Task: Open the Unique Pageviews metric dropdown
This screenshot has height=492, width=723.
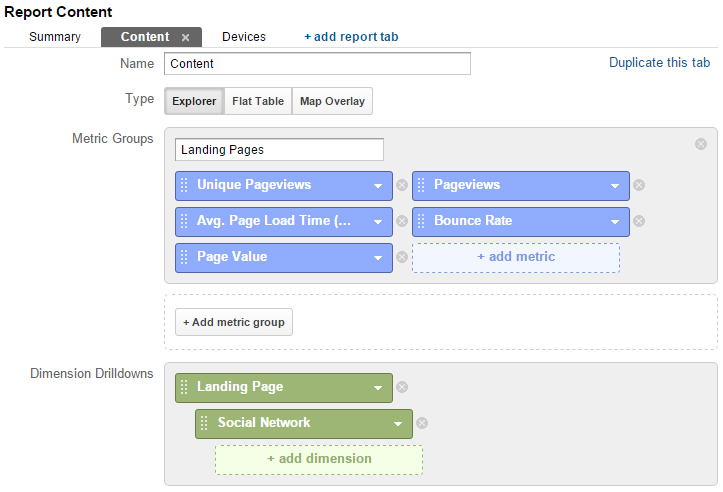Action: [x=378, y=186]
